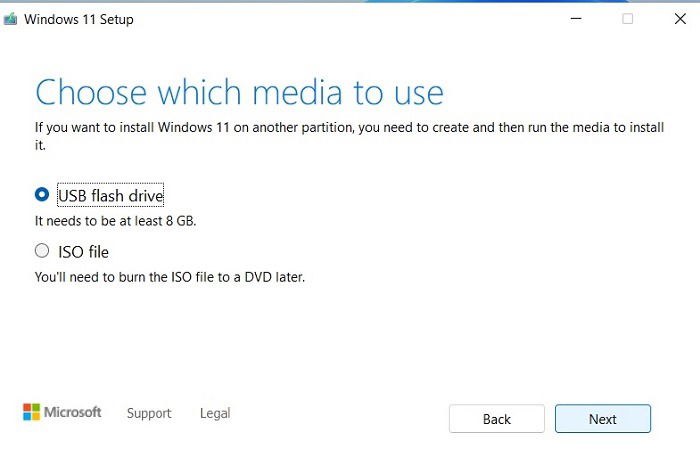Click the Microsoft wordmark text
The width and height of the screenshot is (700, 460).
72,412
